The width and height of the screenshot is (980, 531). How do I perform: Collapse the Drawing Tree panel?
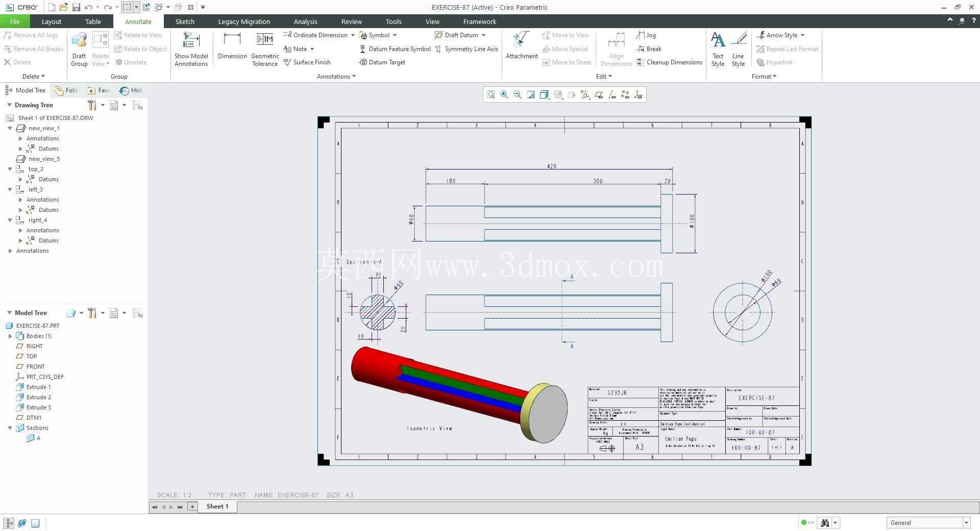coord(9,105)
